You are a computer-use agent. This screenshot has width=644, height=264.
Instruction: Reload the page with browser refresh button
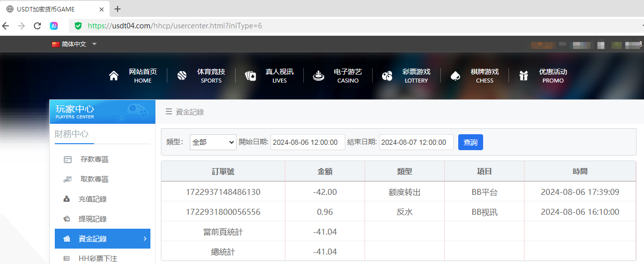[37, 26]
